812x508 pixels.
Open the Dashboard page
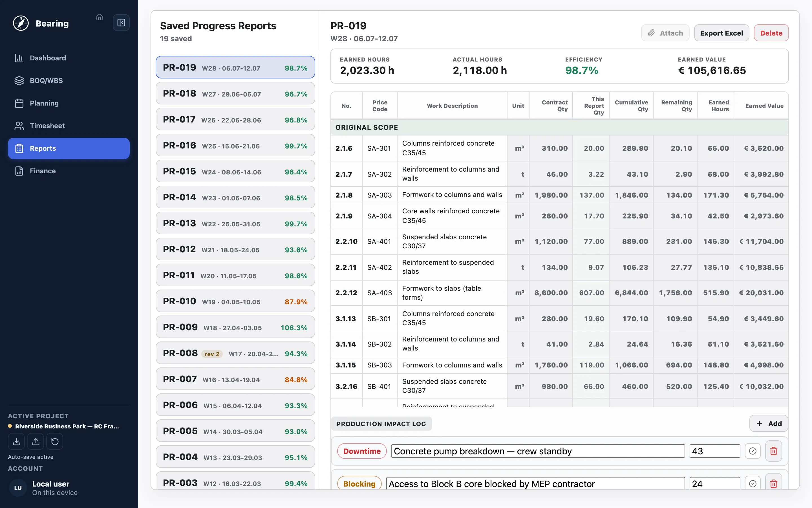[x=69, y=58]
